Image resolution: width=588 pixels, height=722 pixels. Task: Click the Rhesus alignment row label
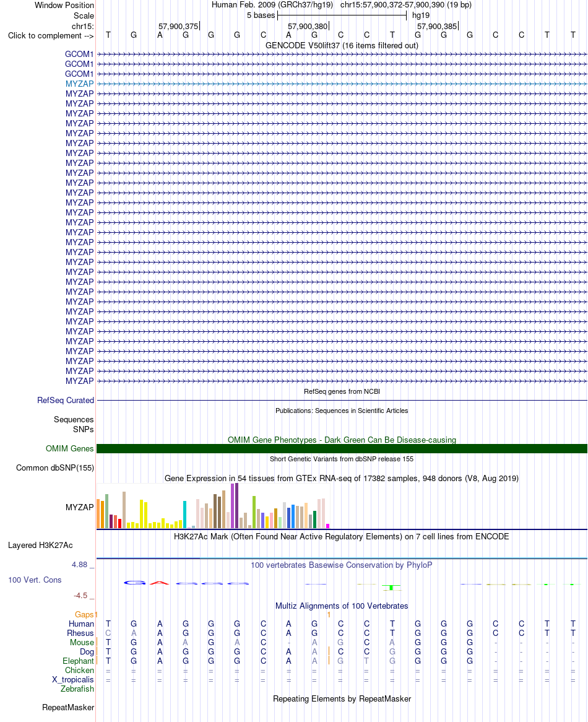(80, 633)
